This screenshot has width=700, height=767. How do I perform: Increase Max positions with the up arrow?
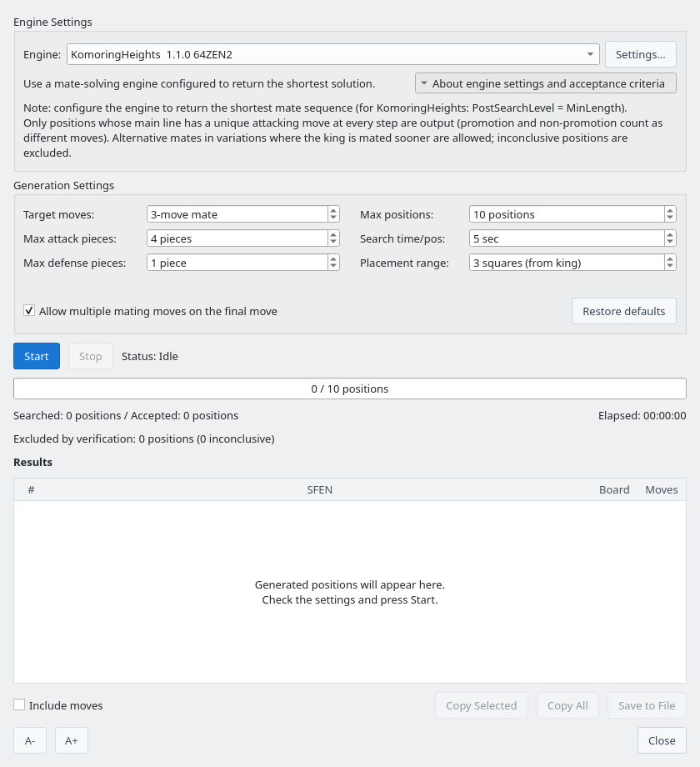click(x=670, y=210)
